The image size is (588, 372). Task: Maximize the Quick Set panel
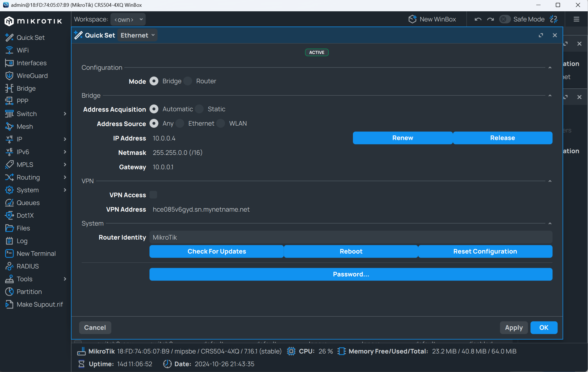541,35
